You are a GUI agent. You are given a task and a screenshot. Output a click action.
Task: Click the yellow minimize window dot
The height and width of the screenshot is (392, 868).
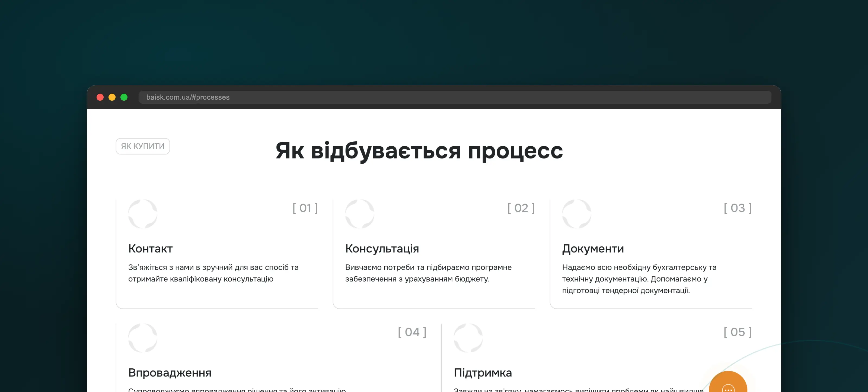112,97
